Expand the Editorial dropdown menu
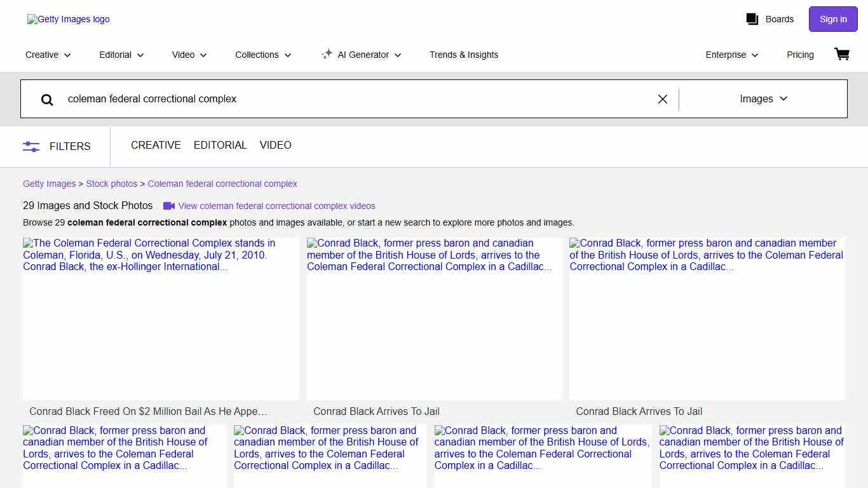868x488 pixels. (x=121, y=55)
